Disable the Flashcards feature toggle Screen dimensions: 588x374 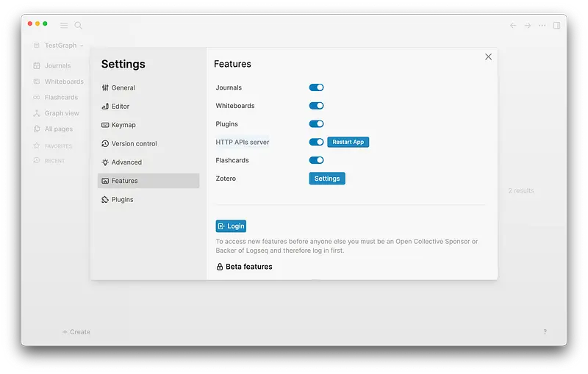click(316, 160)
